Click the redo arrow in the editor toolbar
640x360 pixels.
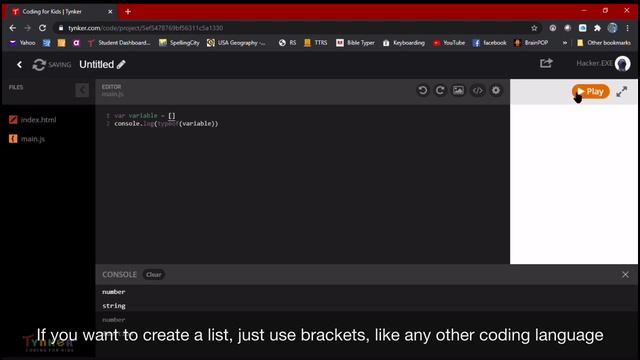[x=440, y=90]
